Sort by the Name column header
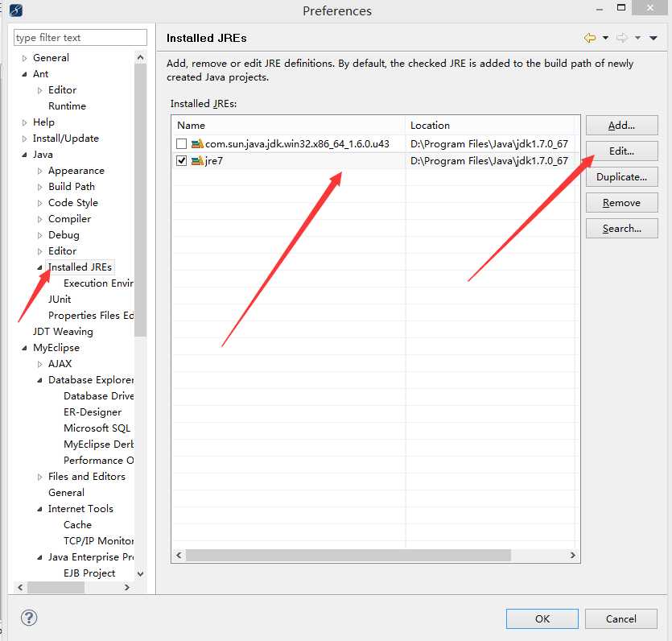This screenshot has height=641, width=672. tap(288, 125)
